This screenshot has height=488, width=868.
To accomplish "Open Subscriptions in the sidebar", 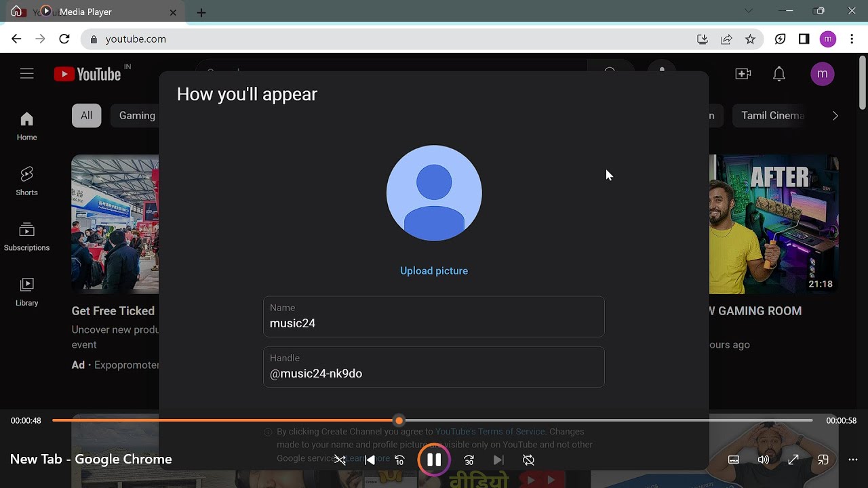I will (x=26, y=237).
